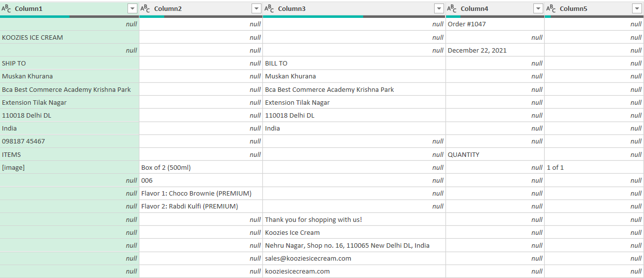
Task: Select the Column4 header
Action: [495, 8]
